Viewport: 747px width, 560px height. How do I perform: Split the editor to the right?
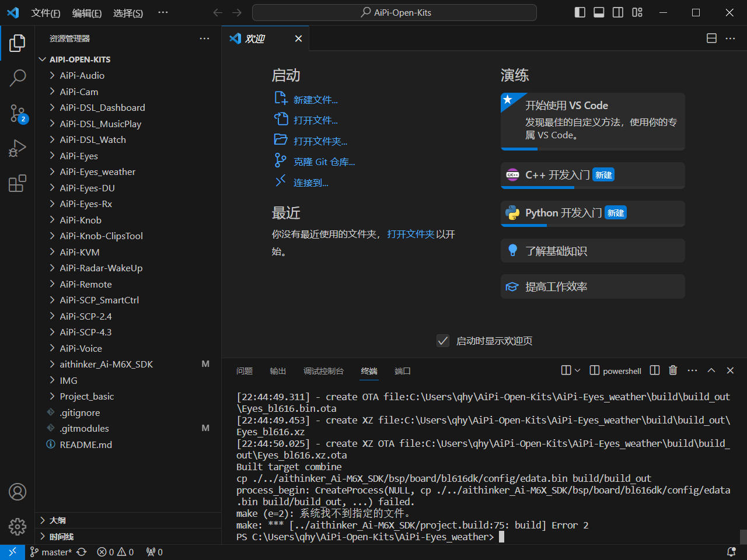tap(711, 38)
